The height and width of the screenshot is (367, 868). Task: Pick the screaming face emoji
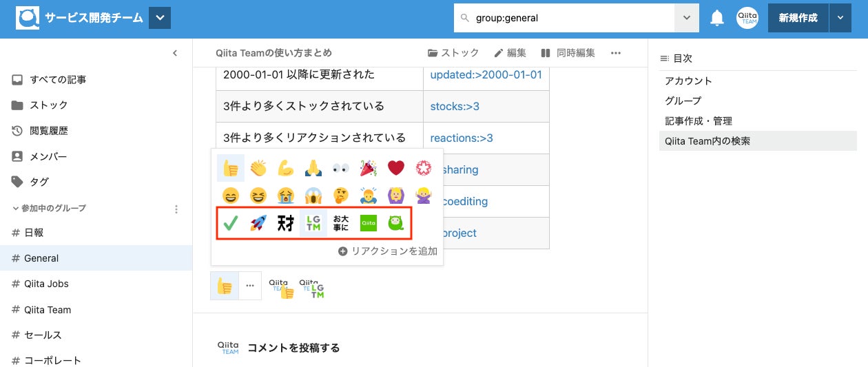pyautogui.click(x=313, y=196)
